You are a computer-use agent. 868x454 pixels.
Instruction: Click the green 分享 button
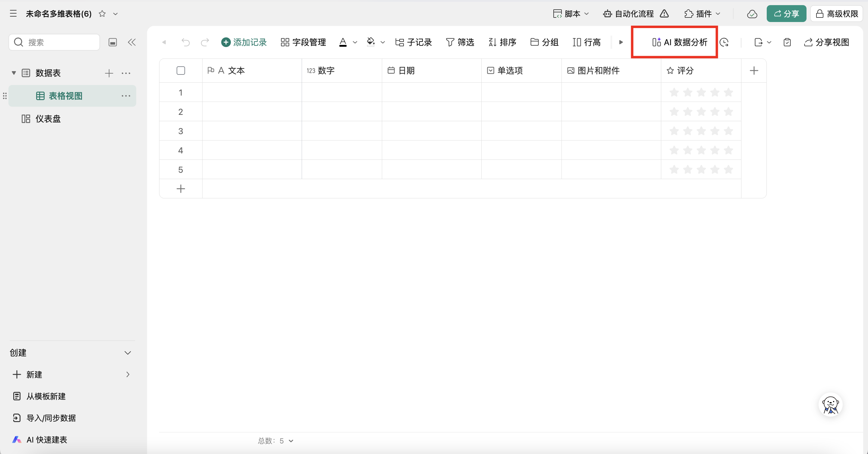pyautogui.click(x=786, y=14)
